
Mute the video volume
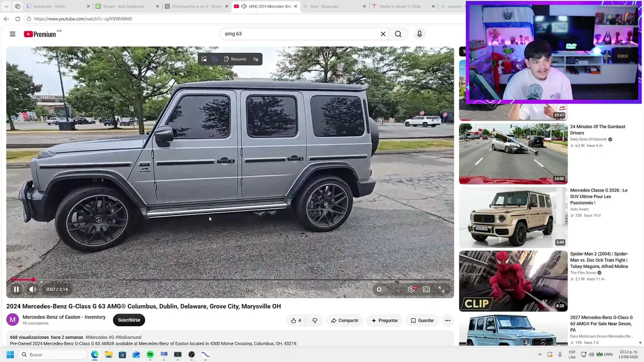[x=32, y=289]
